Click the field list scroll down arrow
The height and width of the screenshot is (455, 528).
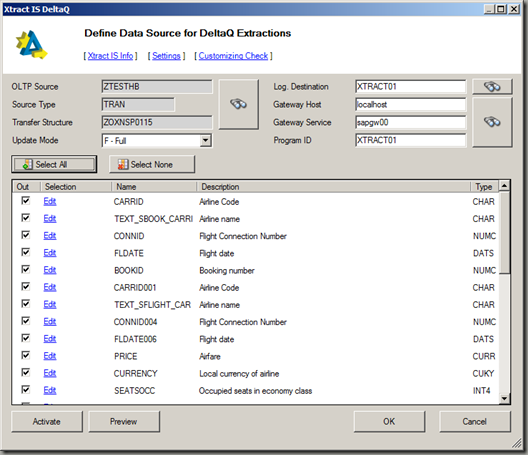click(x=504, y=398)
